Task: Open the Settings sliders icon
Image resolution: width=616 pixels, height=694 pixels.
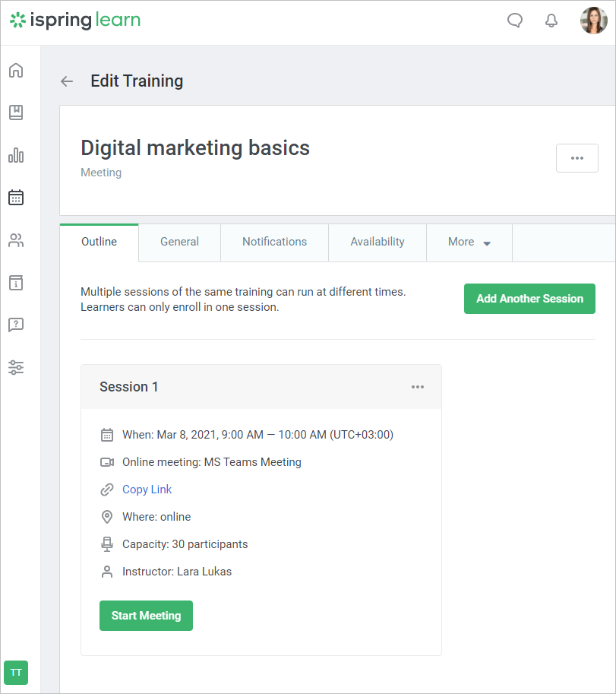Action: tap(16, 368)
